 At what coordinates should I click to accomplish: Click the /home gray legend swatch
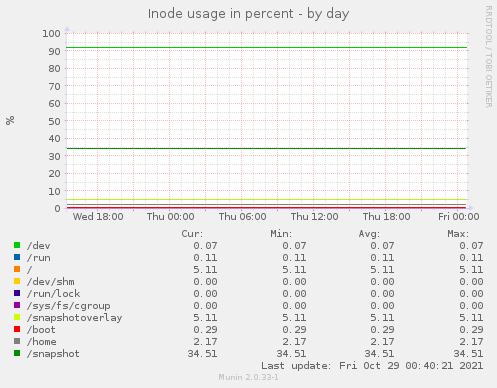click(17, 341)
